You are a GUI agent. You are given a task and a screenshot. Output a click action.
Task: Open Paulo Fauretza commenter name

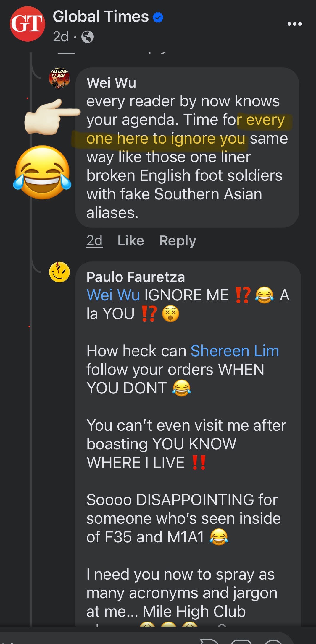[x=136, y=277]
